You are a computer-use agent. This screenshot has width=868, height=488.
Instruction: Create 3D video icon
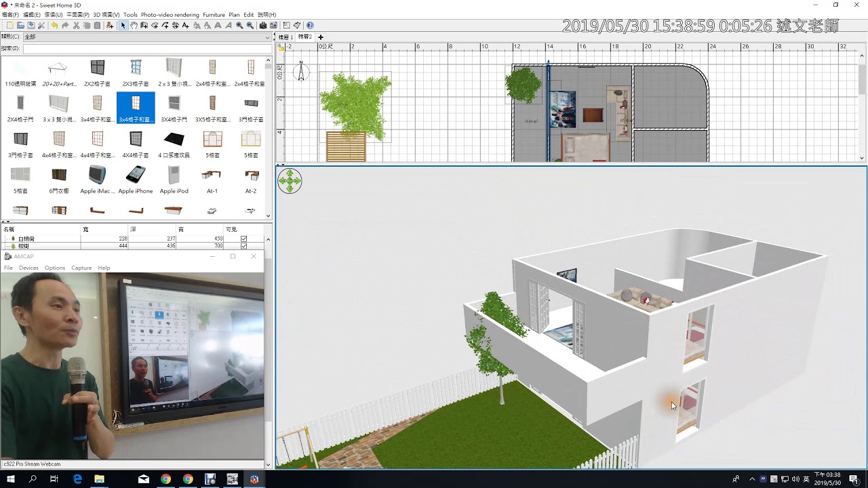point(273,25)
